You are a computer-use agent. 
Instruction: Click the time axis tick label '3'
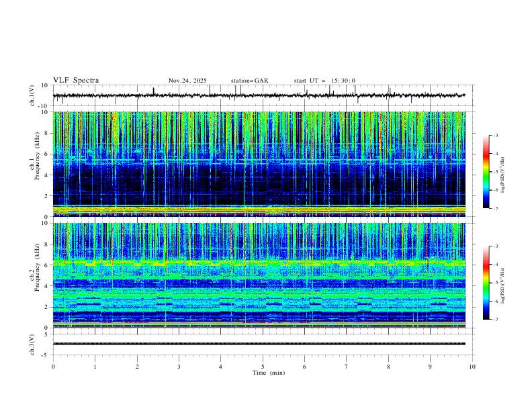[179, 367]
